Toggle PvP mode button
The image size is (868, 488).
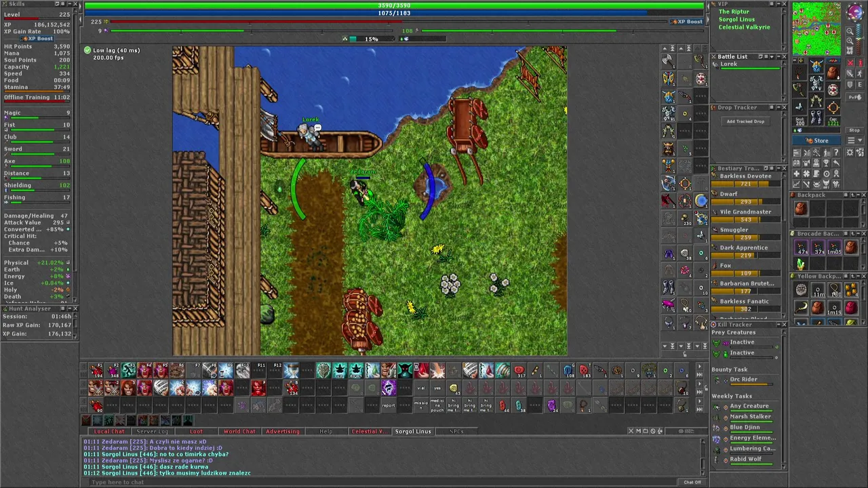[x=854, y=97]
